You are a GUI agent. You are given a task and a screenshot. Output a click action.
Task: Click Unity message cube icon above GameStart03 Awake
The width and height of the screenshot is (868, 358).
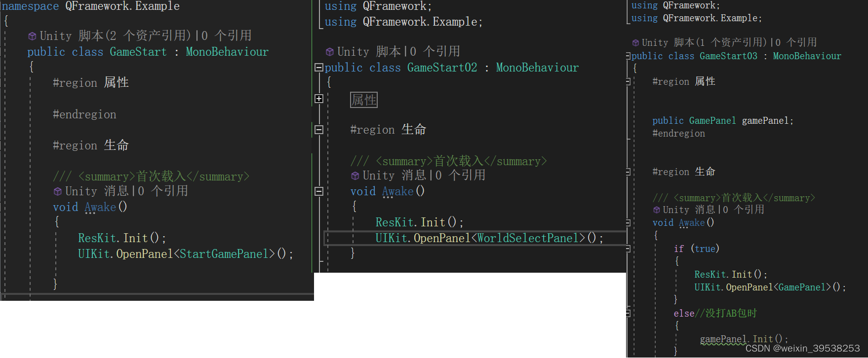click(x=656, y=210)
